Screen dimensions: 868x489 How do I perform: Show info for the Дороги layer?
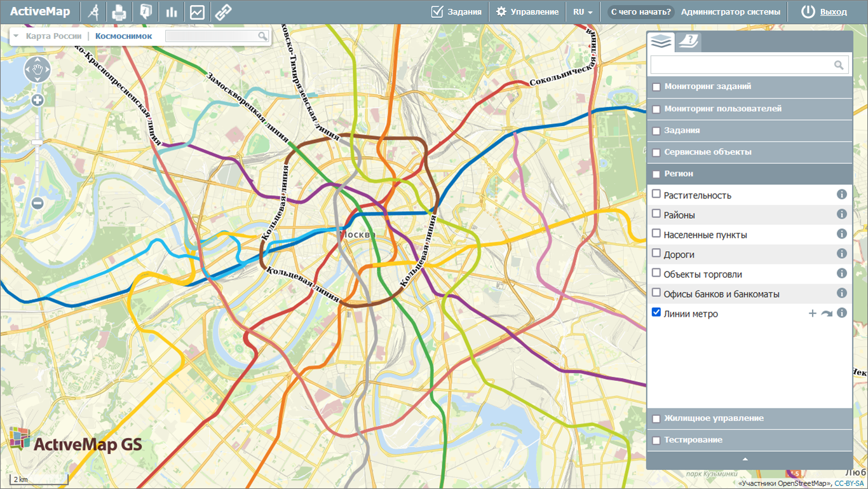coord(842,254)
